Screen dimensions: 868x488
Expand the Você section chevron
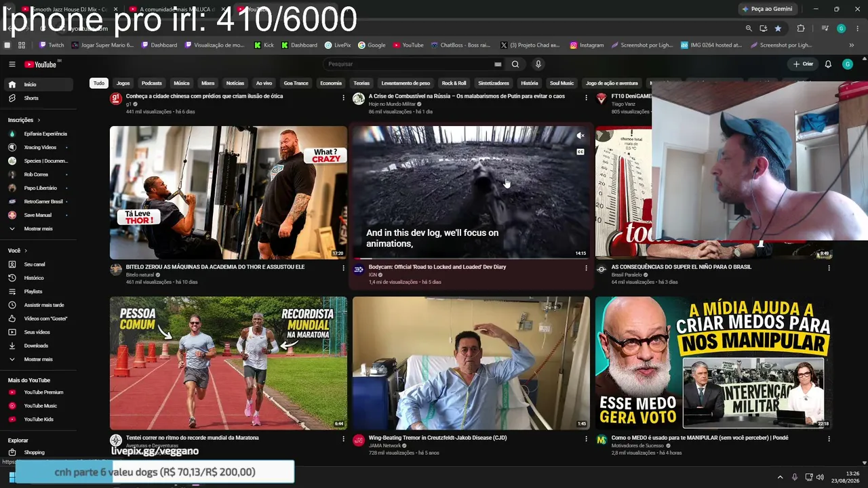point(25,251)
